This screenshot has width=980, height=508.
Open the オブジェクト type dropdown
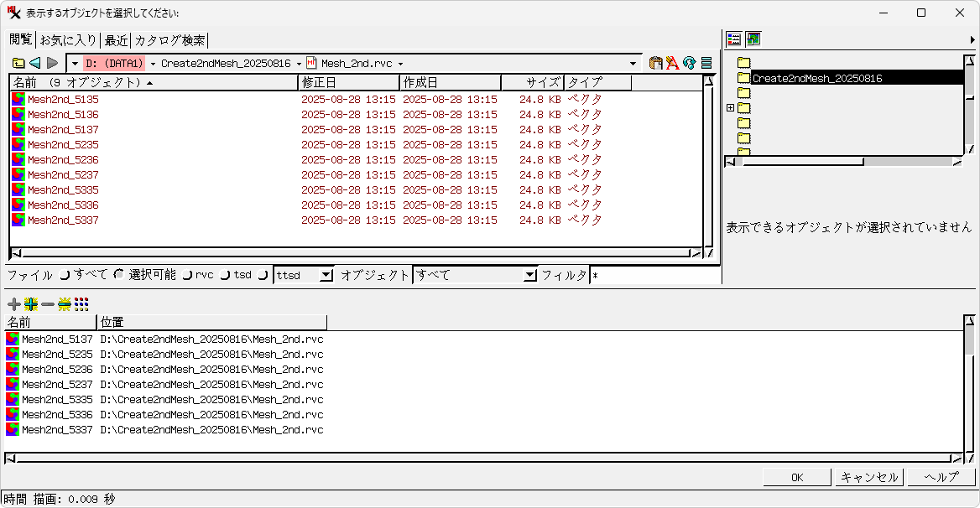(529, 275)
